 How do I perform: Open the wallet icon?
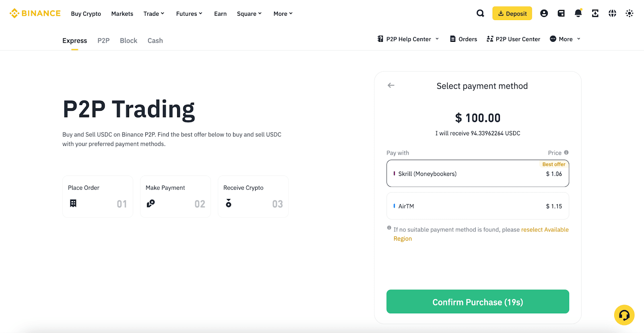coord(561,13)
